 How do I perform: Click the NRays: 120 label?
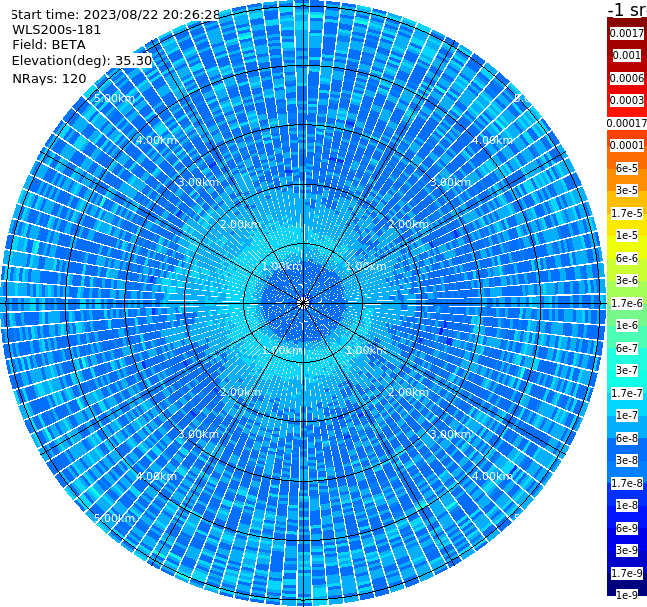pyautogui.click(x=49, y=78)
